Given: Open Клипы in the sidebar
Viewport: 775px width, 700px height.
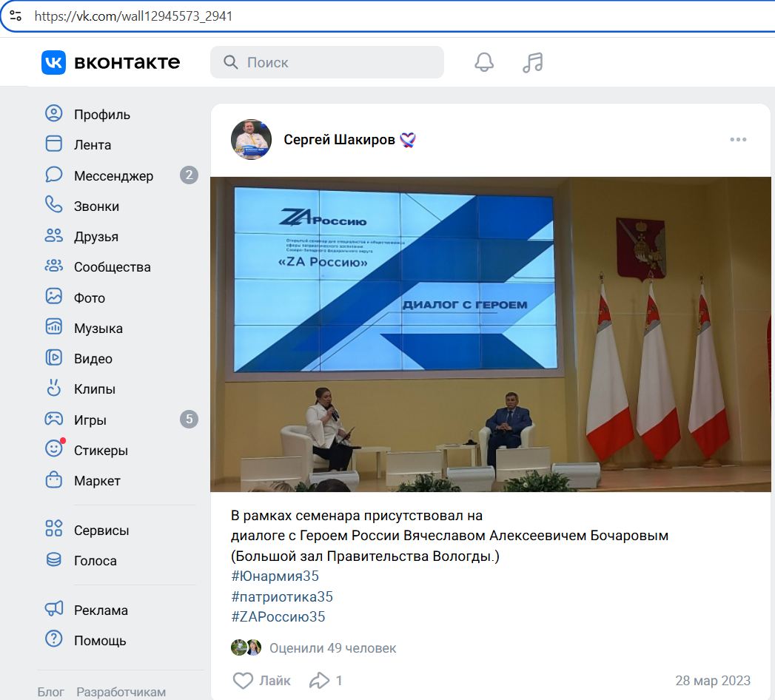Looking at the screenshot, I should point(95,390).
